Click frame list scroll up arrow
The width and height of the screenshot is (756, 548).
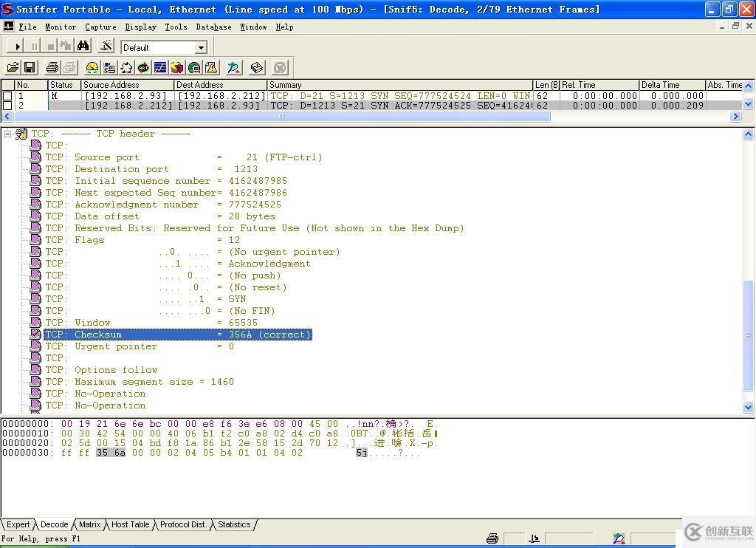point(749,86)
